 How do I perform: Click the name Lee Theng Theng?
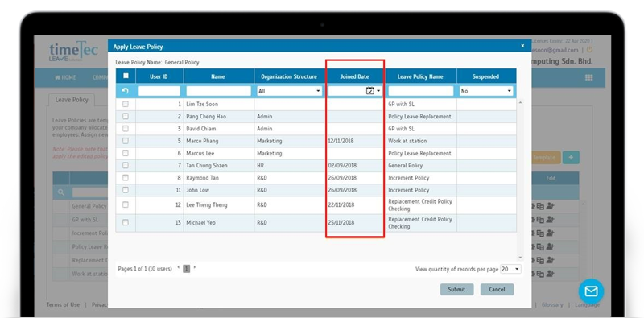[207, 204]
